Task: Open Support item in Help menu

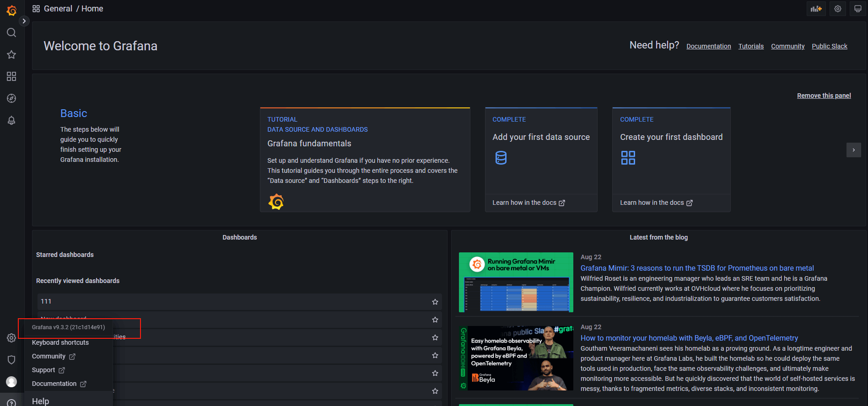Action: pos(49,370)
